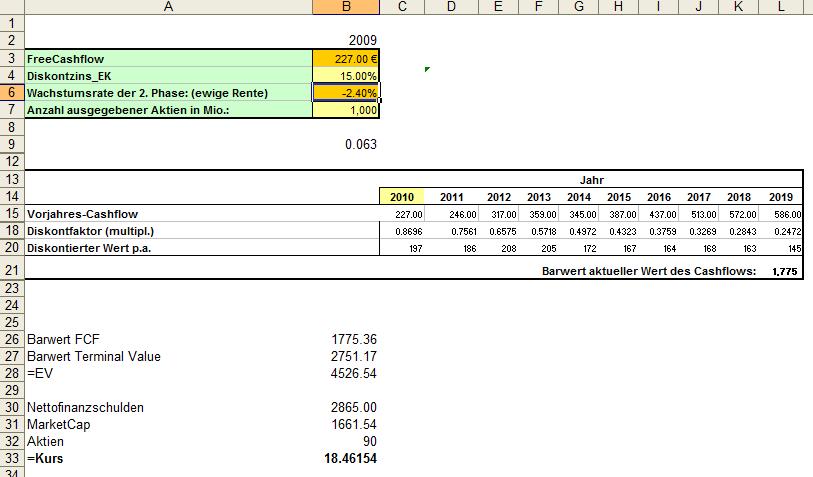The image size is (813, 477).
Task: Select the Diskontzins_EK cell showing 15.00%
Action: click(x=346, y=75)
